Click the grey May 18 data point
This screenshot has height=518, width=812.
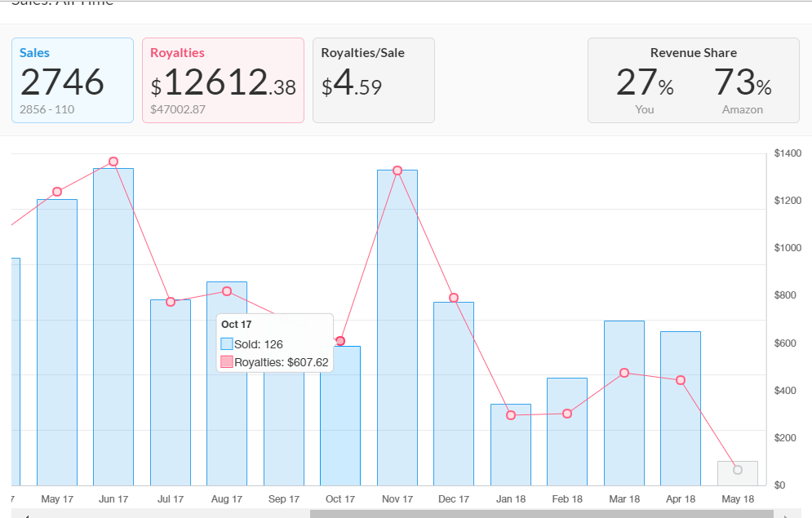[738, 470]
